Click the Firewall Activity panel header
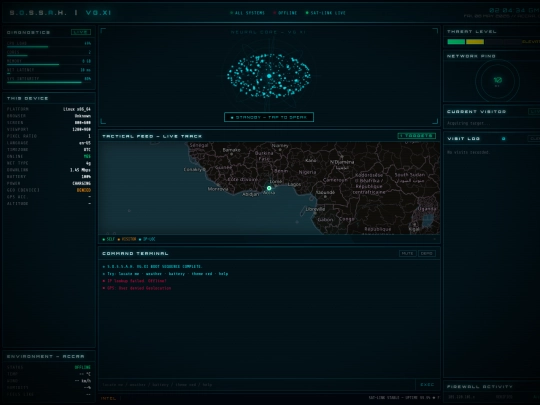 click(x=480, y=386)
